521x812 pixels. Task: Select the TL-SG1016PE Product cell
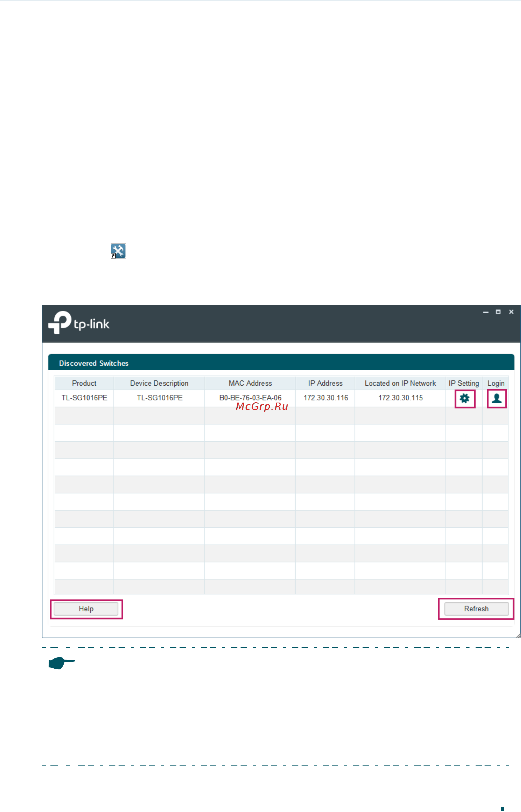[84, 398]
